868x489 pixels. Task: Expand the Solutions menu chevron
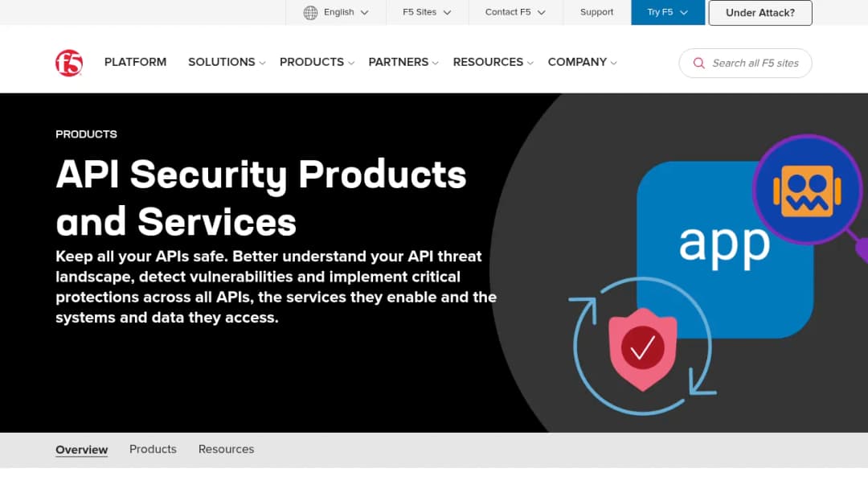[x=262, y=63]
